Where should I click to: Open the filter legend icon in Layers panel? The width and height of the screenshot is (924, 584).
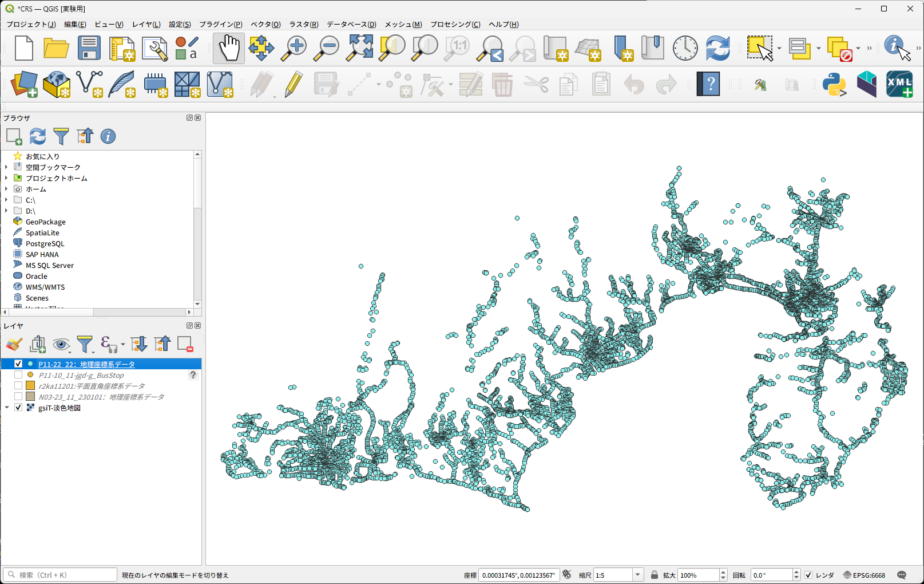(x=85, y=344)
